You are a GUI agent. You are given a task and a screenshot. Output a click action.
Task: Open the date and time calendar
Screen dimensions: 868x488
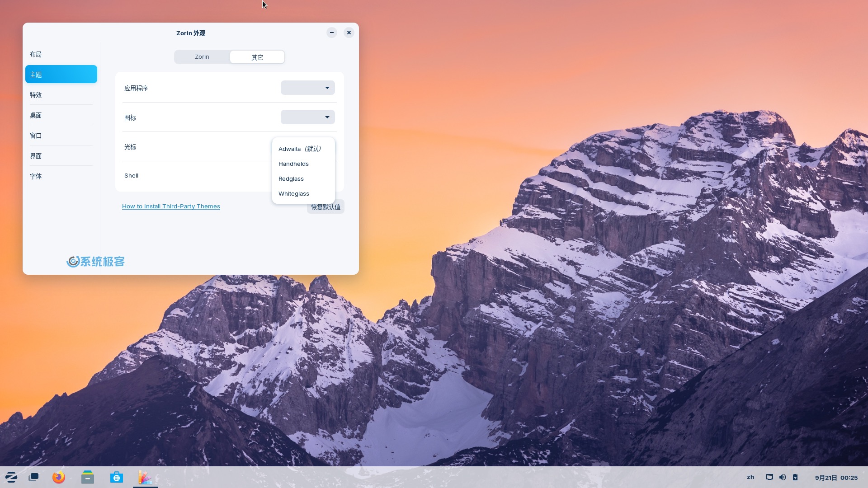click(x=836, y=478)
